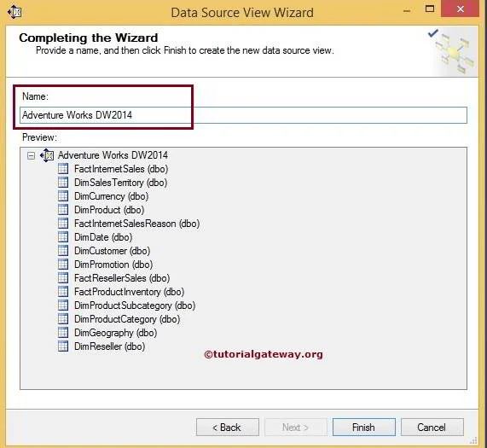Image resolution: width=487 pixels, height=448 pixels.
Task: Select DimProduct (dbo) row in the preview
Action: click(109, 210)
